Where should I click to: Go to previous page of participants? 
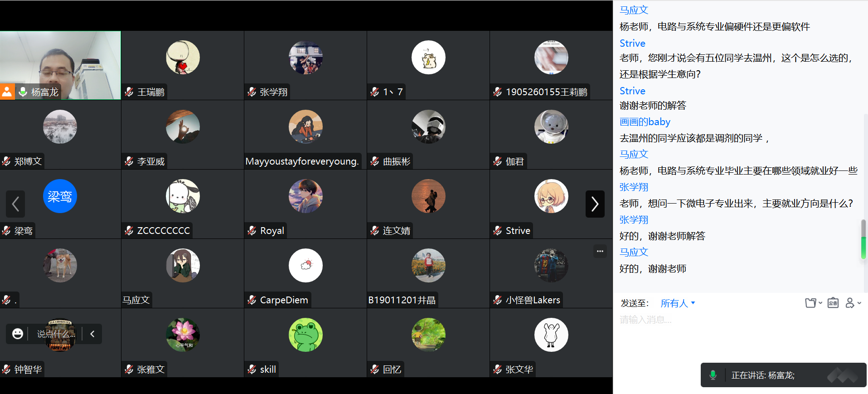(x=15, y=204)
